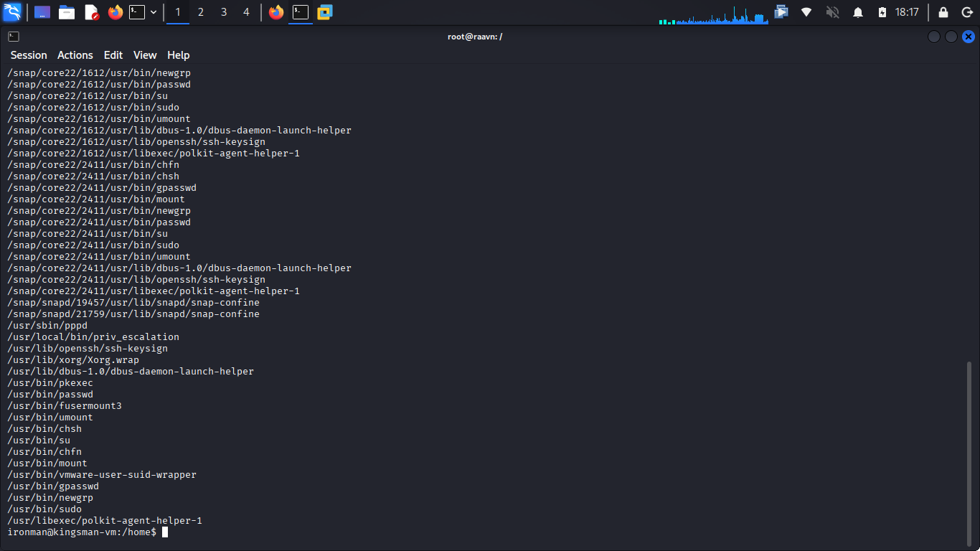Click the /usr/sbin/pppd line
Image resolution: width=980 pixels, height=551 pixels.
tap(47, 325)
